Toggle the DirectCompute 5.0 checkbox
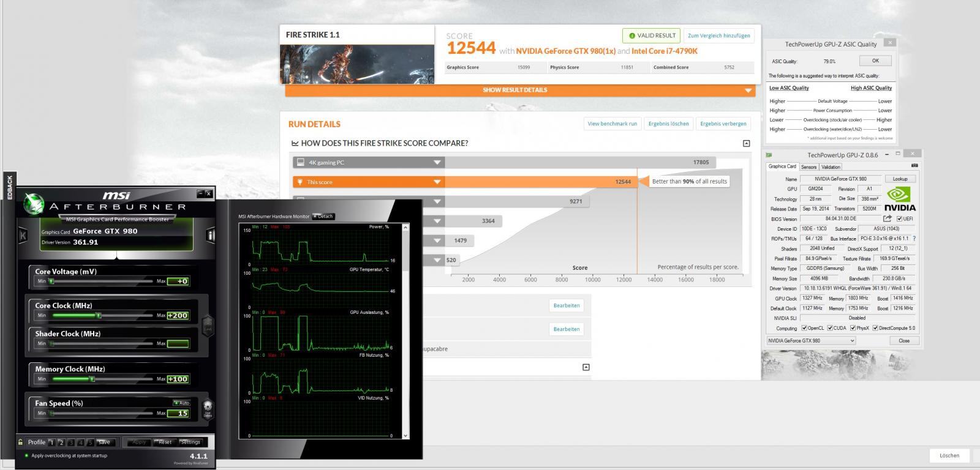This screenshot has height=470, width=980. (x=875, y=328)
